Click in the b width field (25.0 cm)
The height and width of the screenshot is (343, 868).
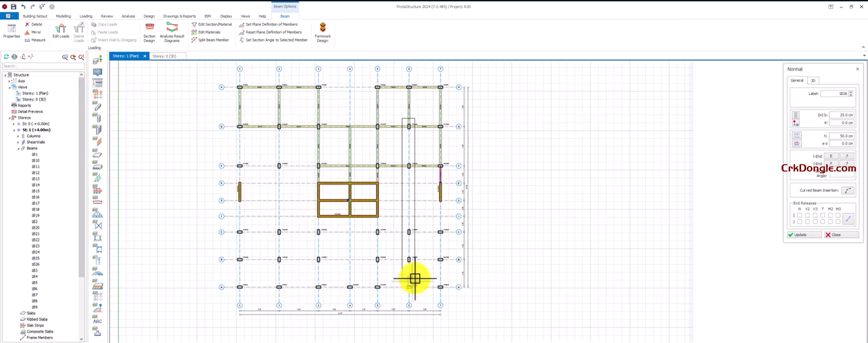click(x=841, y=115)
